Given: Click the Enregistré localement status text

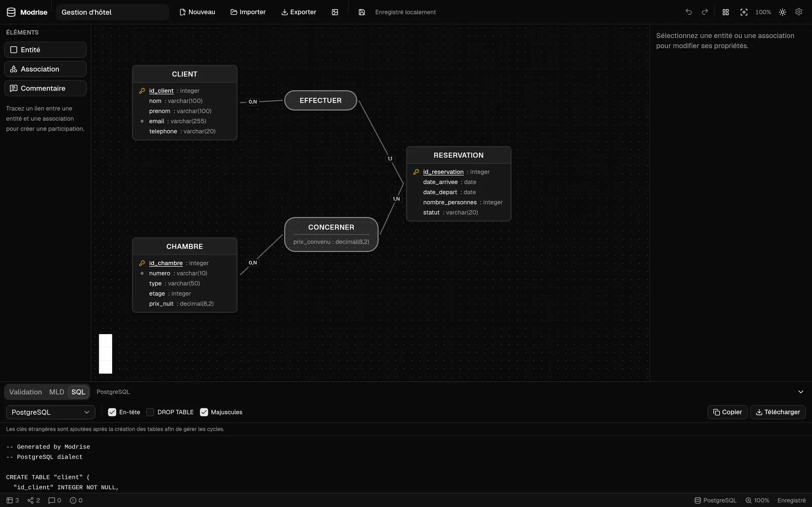Looking at the screenshot, I should coord(406,12).
